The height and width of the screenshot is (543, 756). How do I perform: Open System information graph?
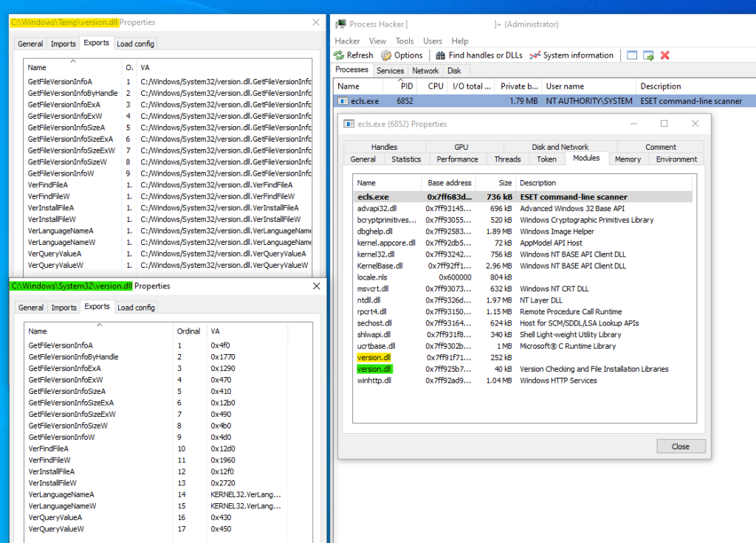point(571,55)
